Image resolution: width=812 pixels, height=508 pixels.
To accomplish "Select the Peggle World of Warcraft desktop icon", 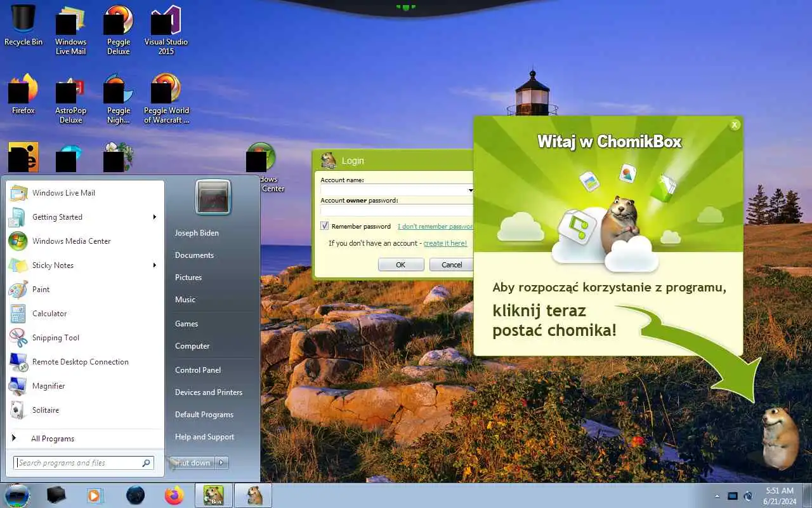I will point(166,99).
